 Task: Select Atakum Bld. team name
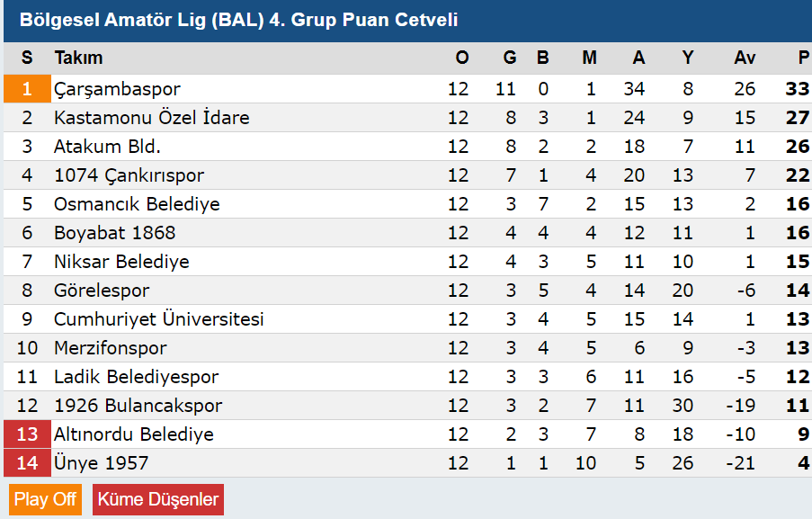tap(107, 147)
